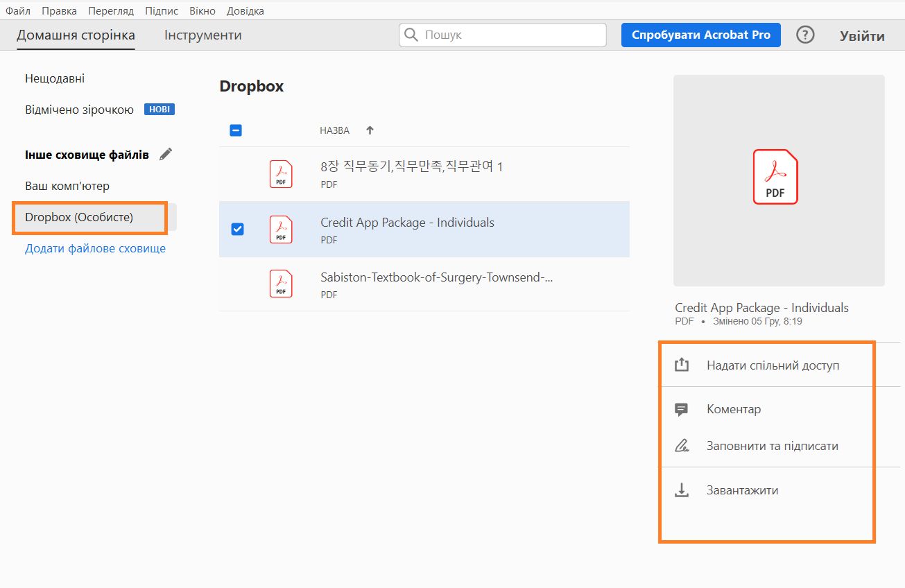Image resolution: width=905 pixels, height=588 pixels.
Task: Click the PDF icon of the Sabiston Textbook file
Action: click(x=281, y=284)
